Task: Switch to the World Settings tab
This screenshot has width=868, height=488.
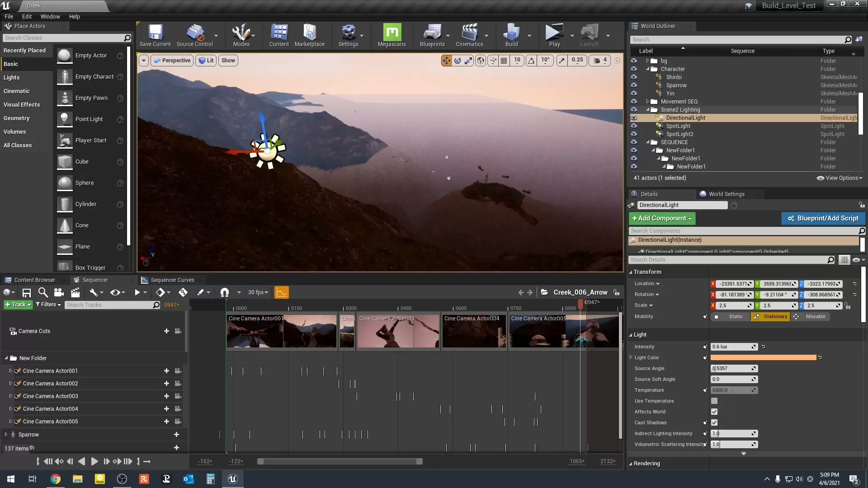Action: coord(726,194)
